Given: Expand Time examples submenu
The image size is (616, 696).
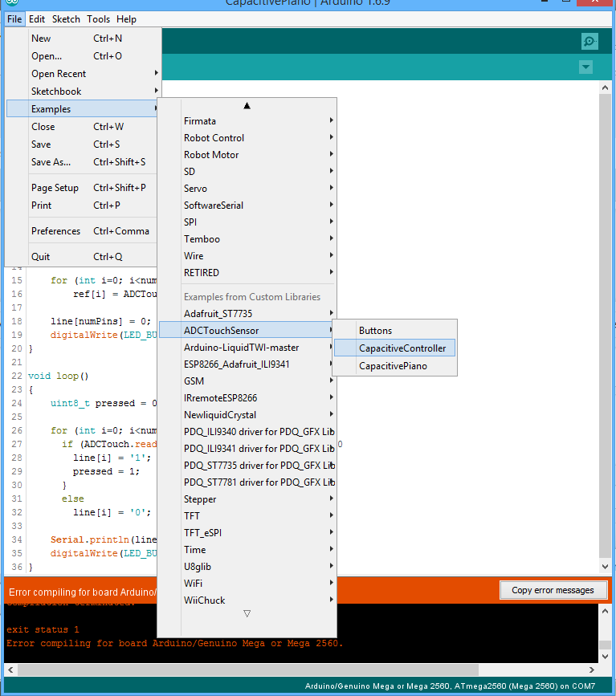Looking at the screenshot, I should [247, 550].
